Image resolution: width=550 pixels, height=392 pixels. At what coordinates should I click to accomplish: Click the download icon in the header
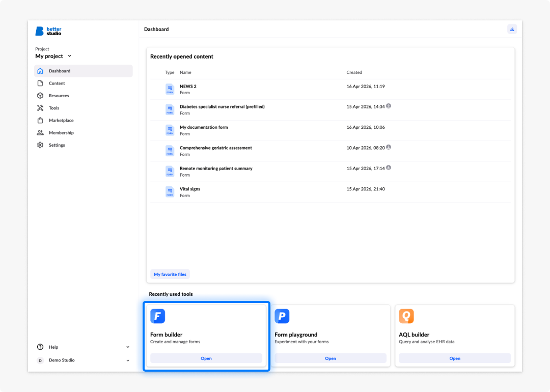click(512, 29)
